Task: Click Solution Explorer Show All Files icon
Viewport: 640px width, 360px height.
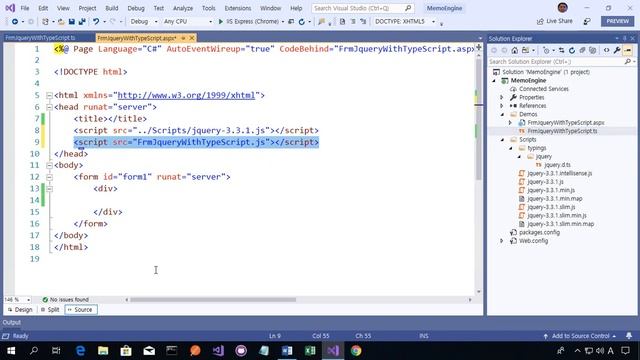Action: click(x=593, y=50)
